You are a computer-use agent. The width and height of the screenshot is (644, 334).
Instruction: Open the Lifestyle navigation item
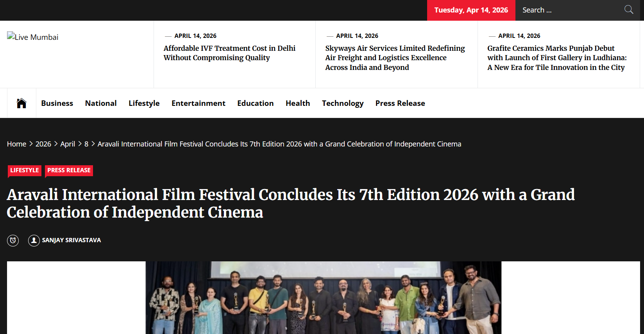(144, 103)
